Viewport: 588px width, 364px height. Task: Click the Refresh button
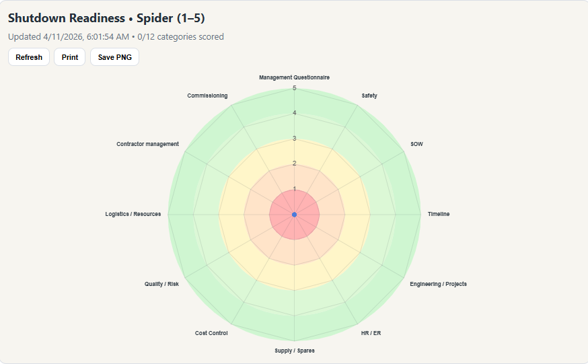[29, 57]
